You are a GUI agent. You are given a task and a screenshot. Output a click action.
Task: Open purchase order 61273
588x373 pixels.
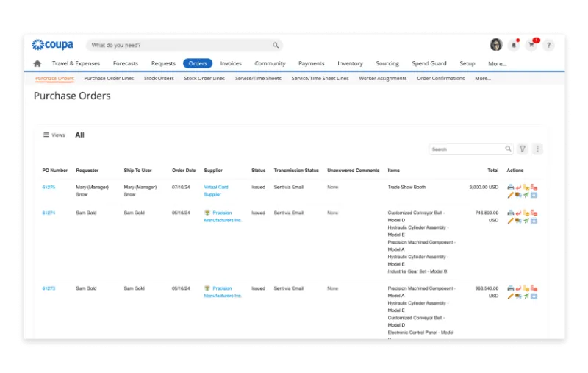(x=49, y=288)
